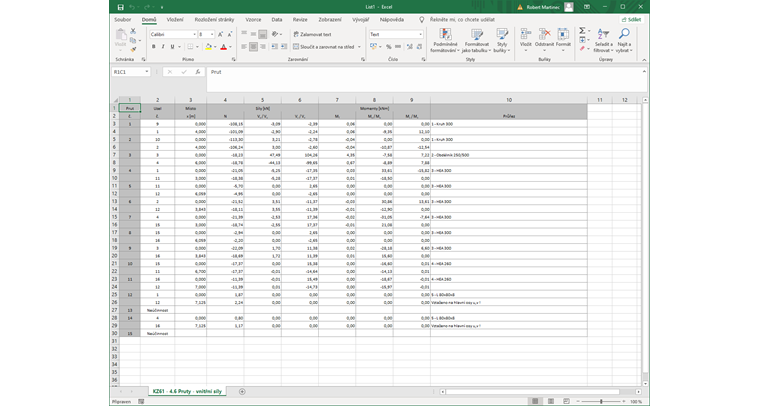Open the fill color dropdown arrow

pyautogui.click(x=215, y=47)
